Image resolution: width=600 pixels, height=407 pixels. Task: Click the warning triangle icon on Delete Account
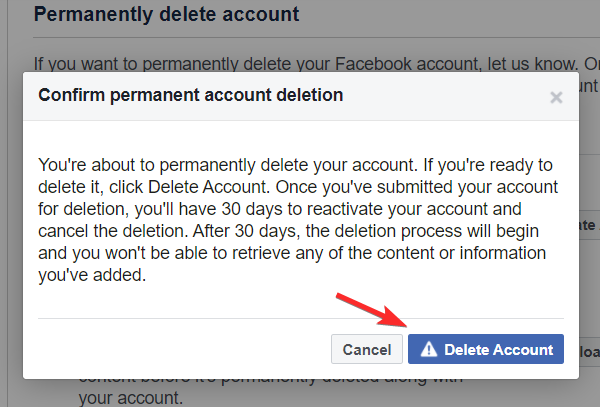[428, 350]
